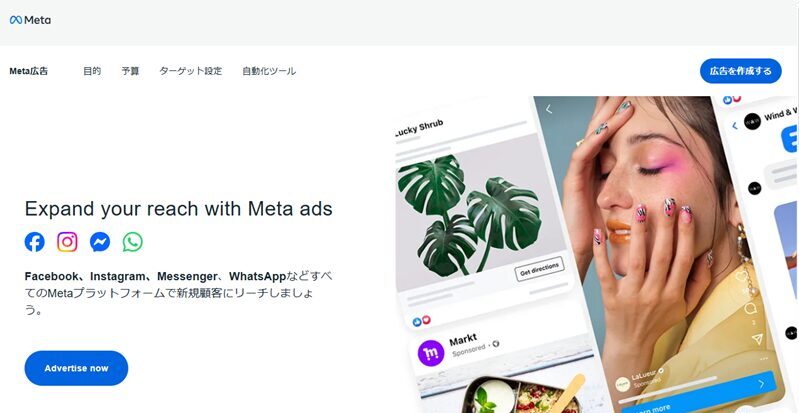This screenshot has width=799, height=413.
Task: Choose the Messenger platform icon
Action: (100, 242)
